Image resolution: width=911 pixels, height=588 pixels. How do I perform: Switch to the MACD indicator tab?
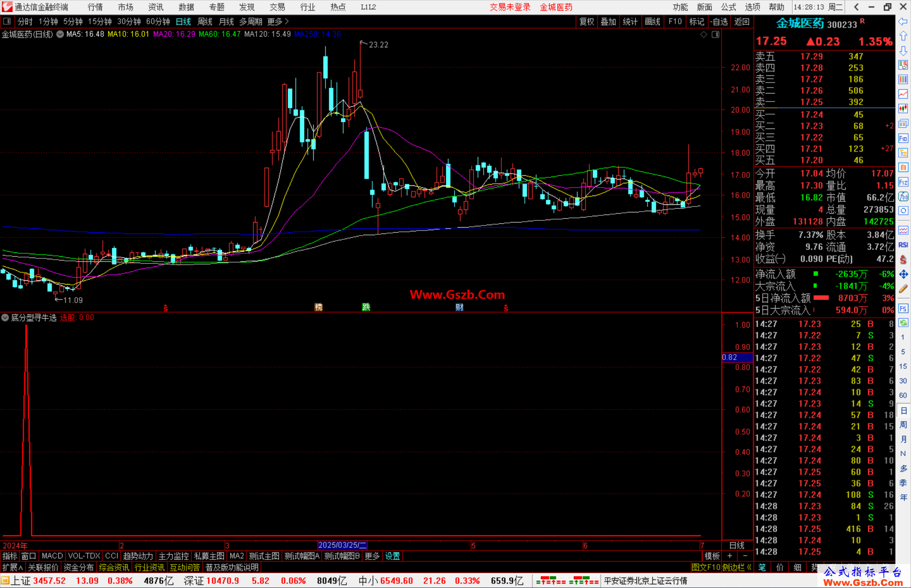pyautogui.click(x=52, y=556)
